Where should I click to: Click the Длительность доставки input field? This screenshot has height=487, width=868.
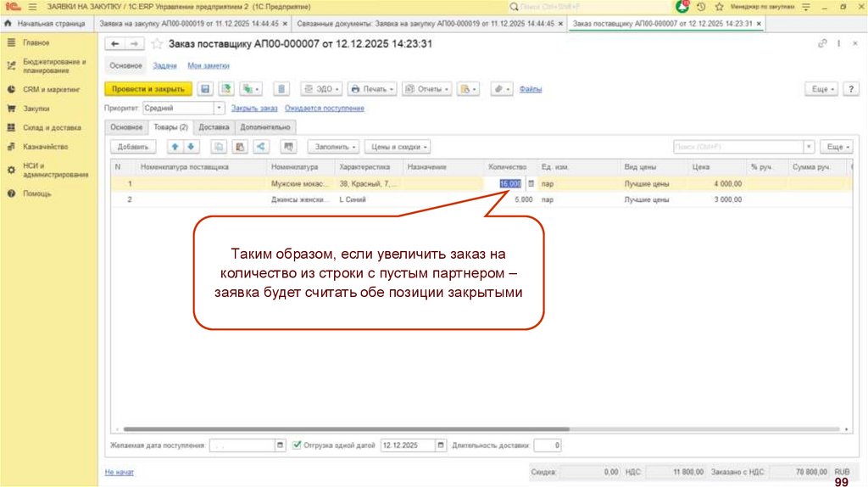point(546,445)
